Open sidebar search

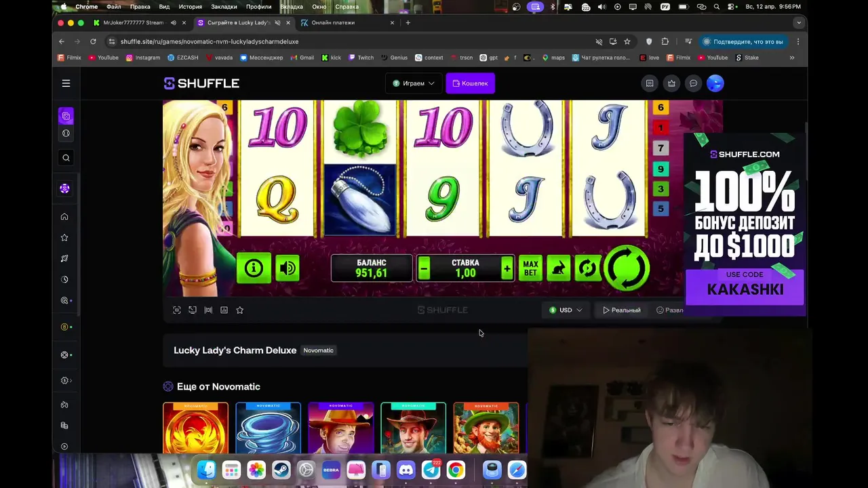pos(66,158)
